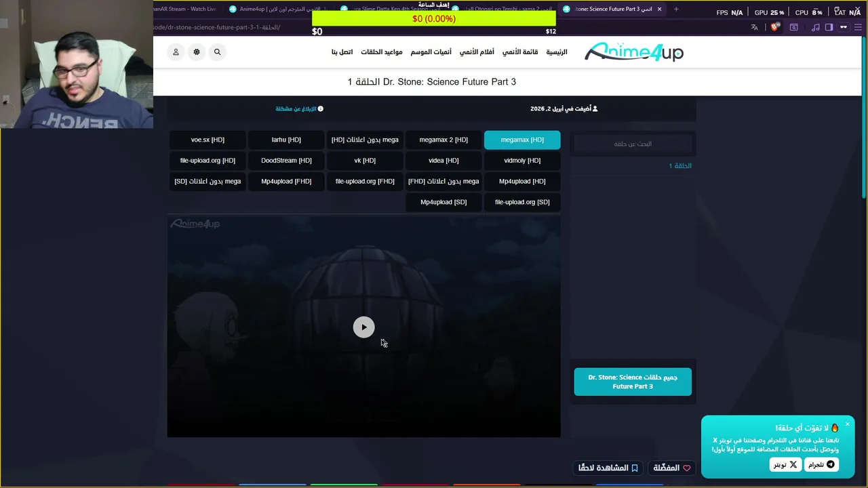Screen dimensions: 868x488
Task: Switch to the Slime Datta Ken 4th Season tab
Action: click(391, 9)
